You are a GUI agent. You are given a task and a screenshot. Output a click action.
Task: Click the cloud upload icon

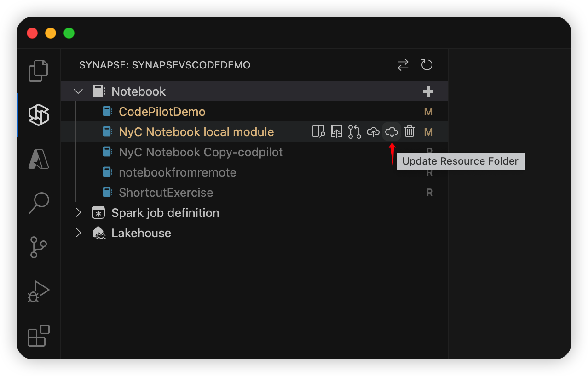(x=373, y=132)
